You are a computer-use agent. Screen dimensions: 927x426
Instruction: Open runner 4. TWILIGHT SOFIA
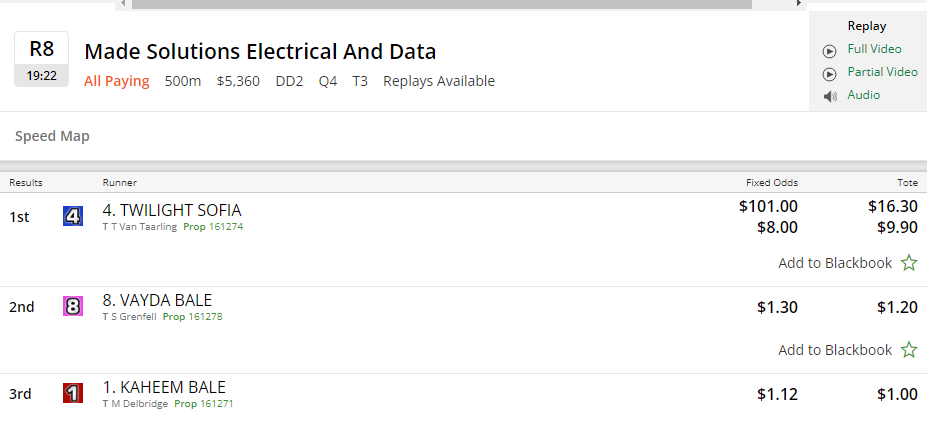(x=172, y=210)
